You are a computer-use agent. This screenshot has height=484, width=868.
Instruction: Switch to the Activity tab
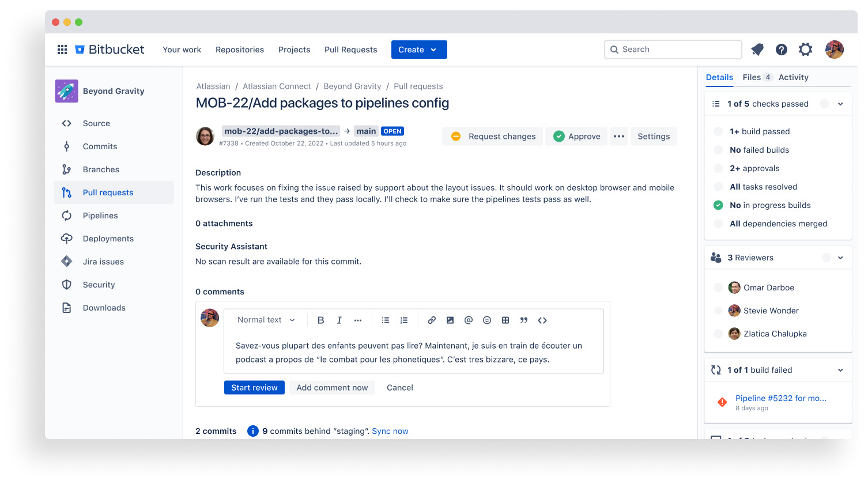(794, 77)
